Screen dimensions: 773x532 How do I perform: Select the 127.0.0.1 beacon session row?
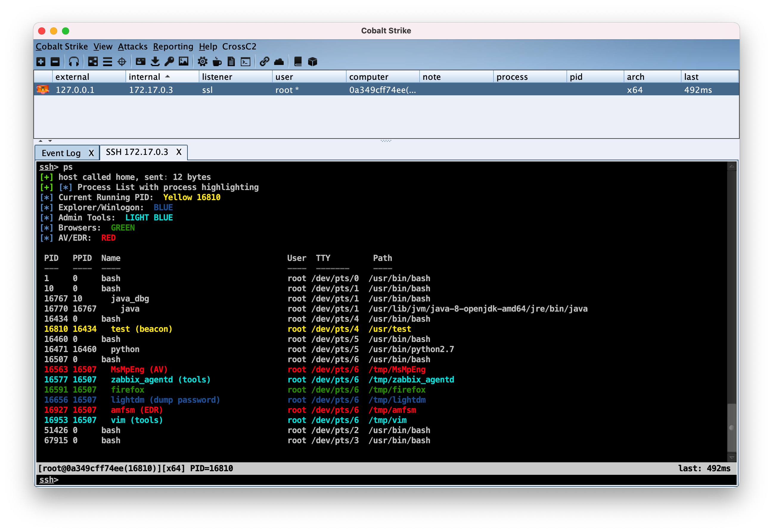[x=75, y=90]
